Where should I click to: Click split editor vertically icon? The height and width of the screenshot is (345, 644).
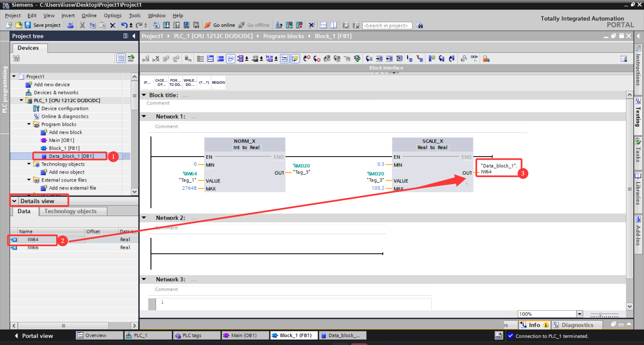tap(333, 25)
